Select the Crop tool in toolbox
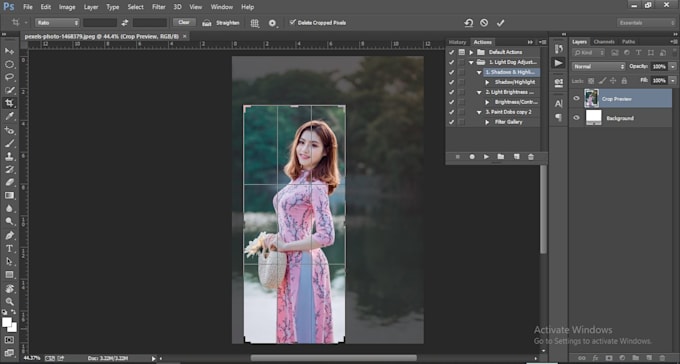680x364 pixels. click(x=9, y=103)
